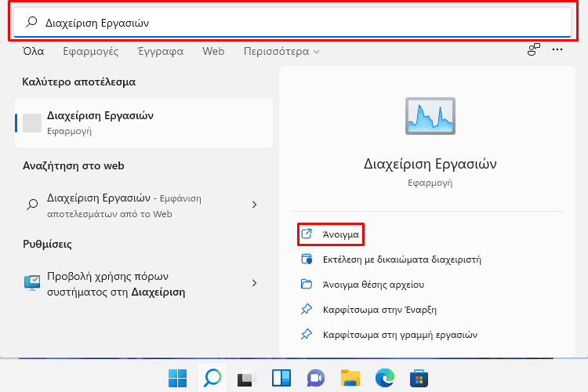Click the search field containing Διαχείριση Εργασιών
Viewport: 588px width, 392px height.
pyautogui.click(x=292, y=23)
